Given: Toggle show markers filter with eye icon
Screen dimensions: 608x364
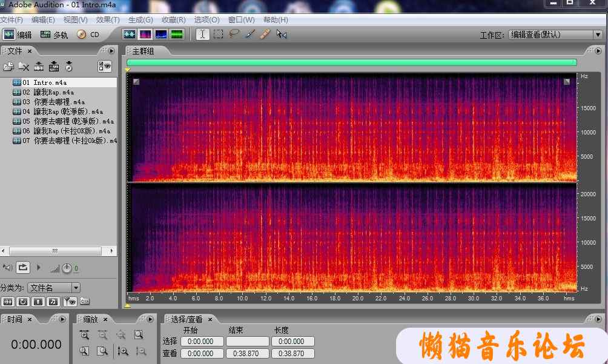Looking at the screenshot, I should coord(70,302).
